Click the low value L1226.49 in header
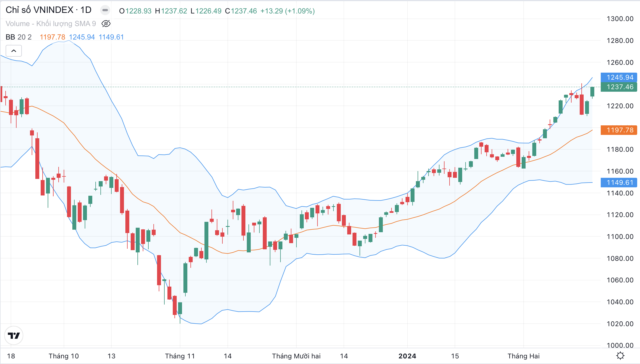Viewport: 640px width, 364px height. (x=206, y=11)
